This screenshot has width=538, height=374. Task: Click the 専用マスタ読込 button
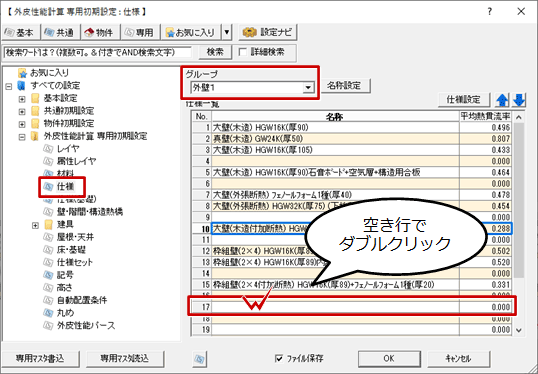pyautogui.click(x=125, y=359)
